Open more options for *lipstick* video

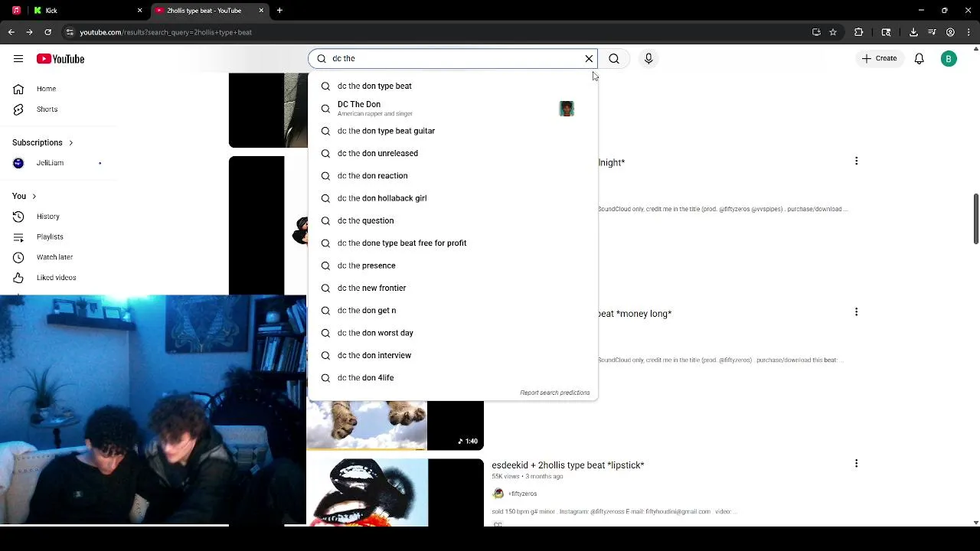pyautogui.click(x=856, y=463)
